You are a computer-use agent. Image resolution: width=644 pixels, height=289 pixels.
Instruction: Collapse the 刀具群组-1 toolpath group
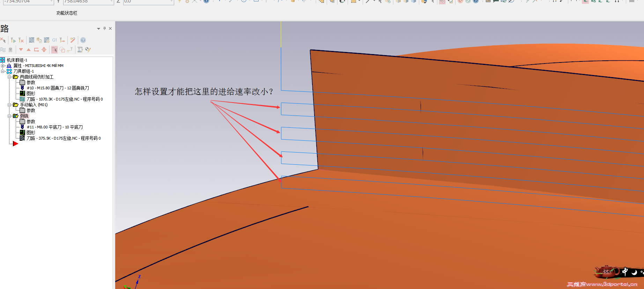[x=2, y=71]
